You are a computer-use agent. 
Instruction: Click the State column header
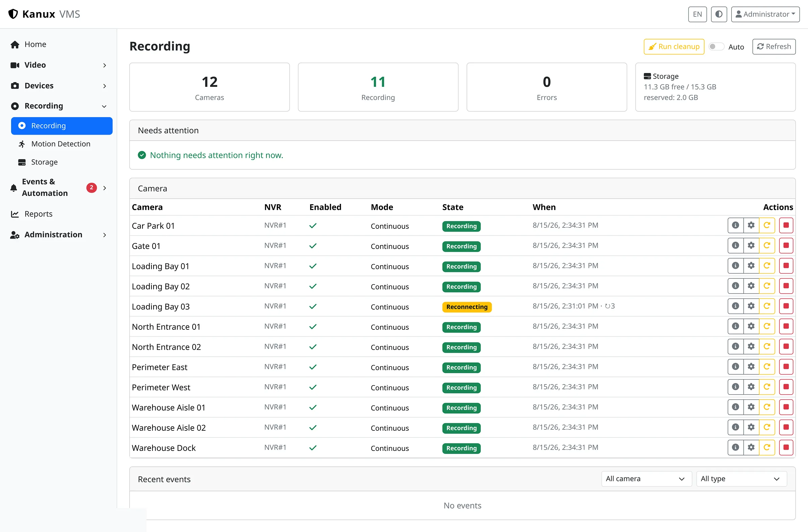point(452,207)
